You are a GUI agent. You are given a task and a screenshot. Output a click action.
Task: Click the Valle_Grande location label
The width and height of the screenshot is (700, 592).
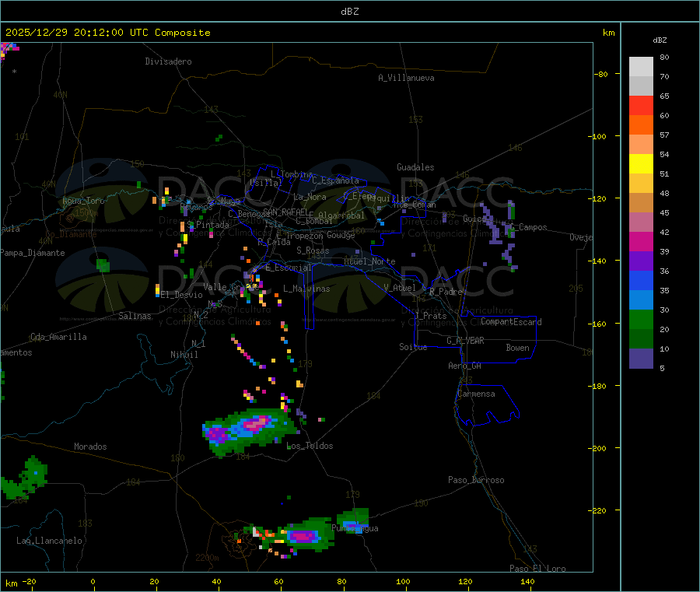[231, 287]
